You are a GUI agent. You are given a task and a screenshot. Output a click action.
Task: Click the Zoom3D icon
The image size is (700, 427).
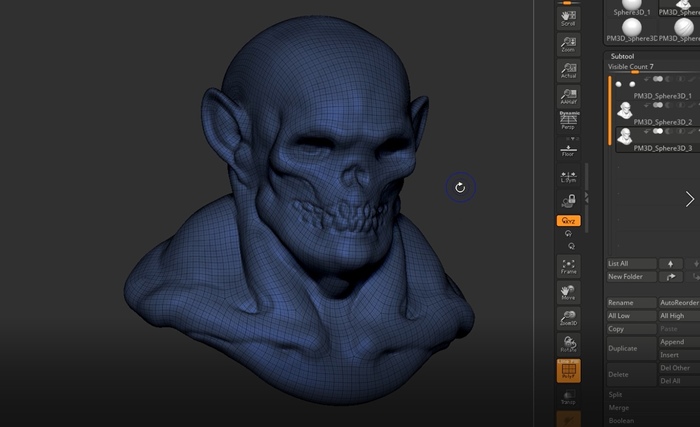(x=568, y=319)
